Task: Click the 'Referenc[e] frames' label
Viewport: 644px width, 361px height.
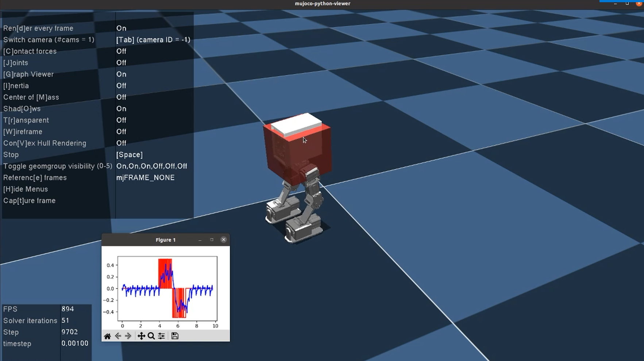Action: [x=35, y=178]
